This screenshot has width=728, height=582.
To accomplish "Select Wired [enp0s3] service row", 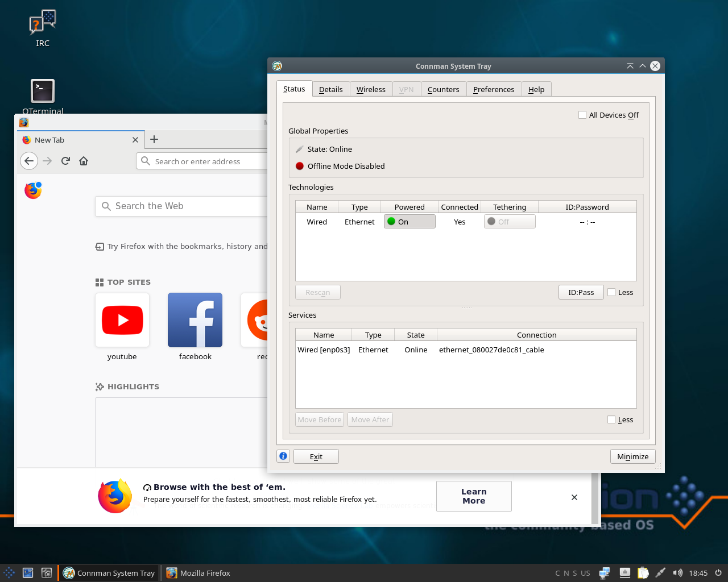I will 466,350.
